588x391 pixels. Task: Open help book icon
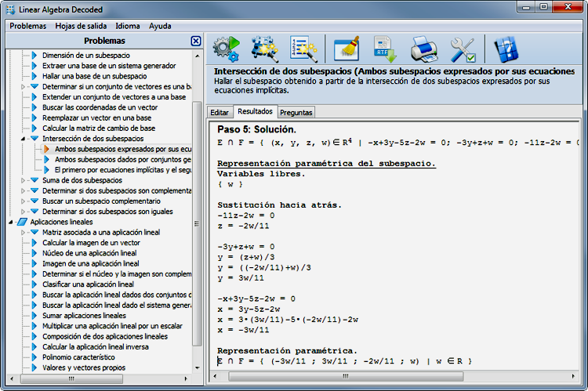tap(506, 49)
